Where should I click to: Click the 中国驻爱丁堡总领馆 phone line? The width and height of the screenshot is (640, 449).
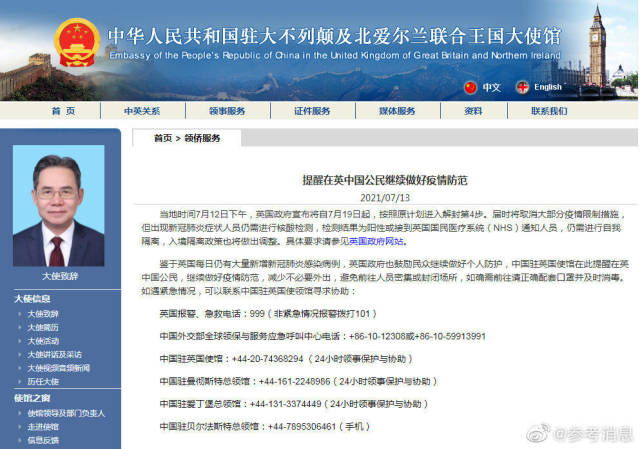[293, 403]
